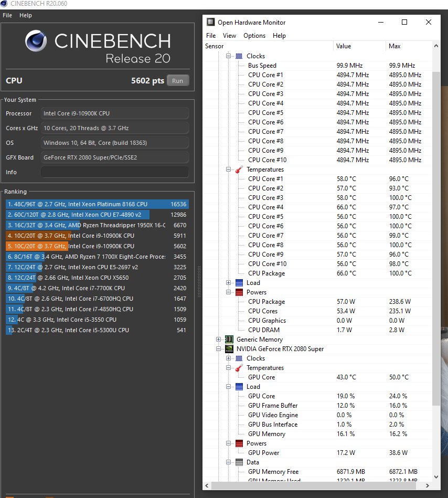Click the waveform icon of the Clocks group containing Bus Speed
Viewport: 448px width, 498px height.
(239, 56)
